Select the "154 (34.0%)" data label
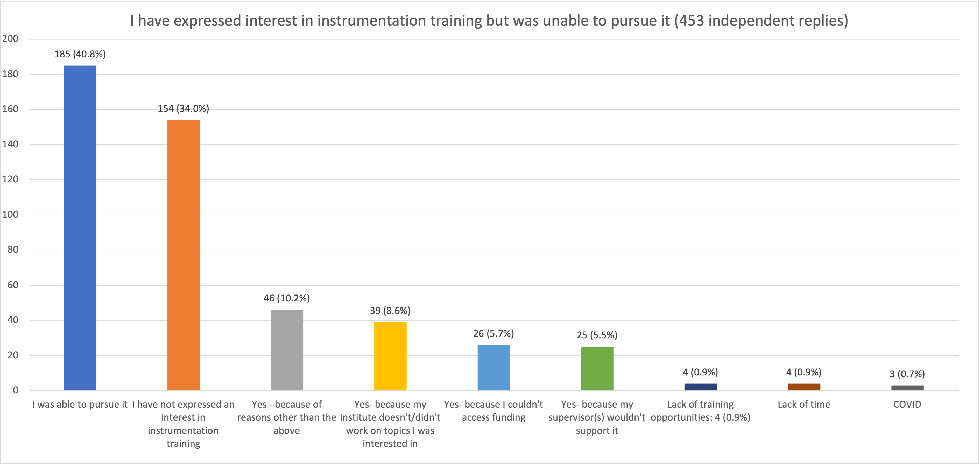Viewport: 980px width, 466px height. coord(183,109)
